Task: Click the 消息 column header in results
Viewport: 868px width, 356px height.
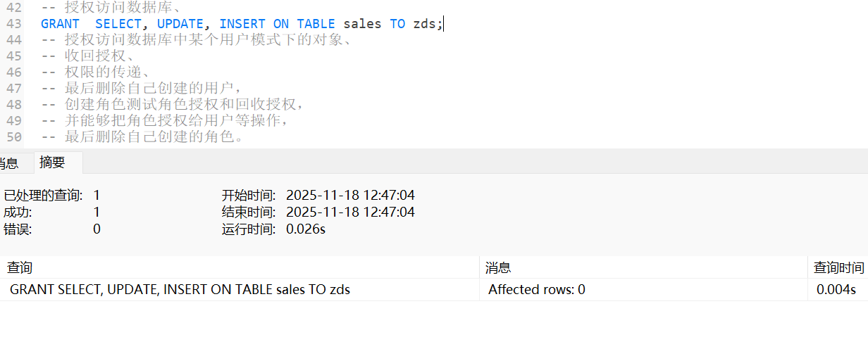Action: coord(498,267)
